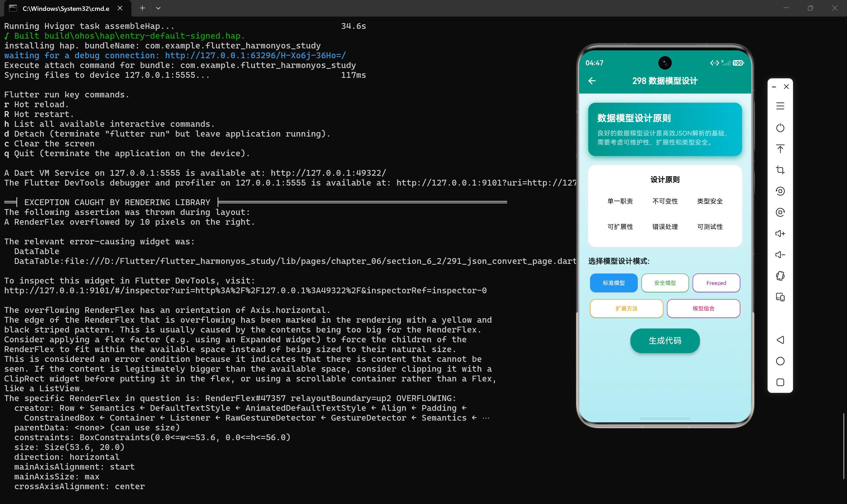Tap the 生成代码 button
Image resolution: width=847 pixels, height=504 pixels.
(665, 341)
